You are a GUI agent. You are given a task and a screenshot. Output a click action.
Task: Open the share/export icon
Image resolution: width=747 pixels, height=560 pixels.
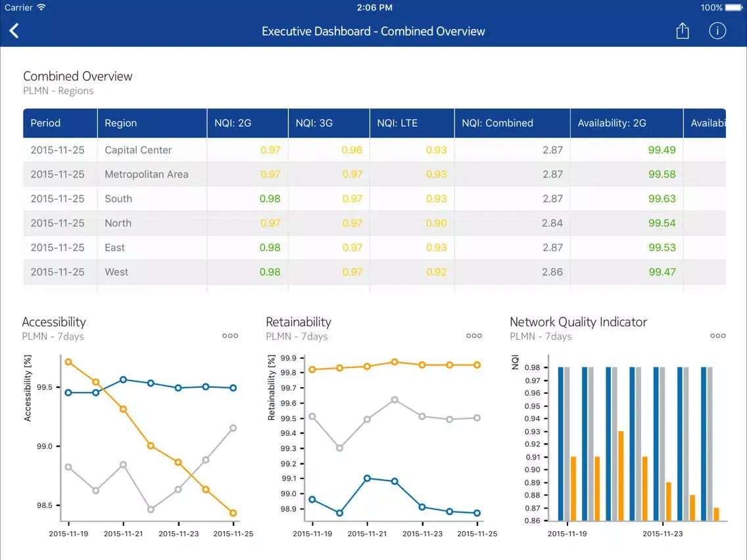pos(683,31)
